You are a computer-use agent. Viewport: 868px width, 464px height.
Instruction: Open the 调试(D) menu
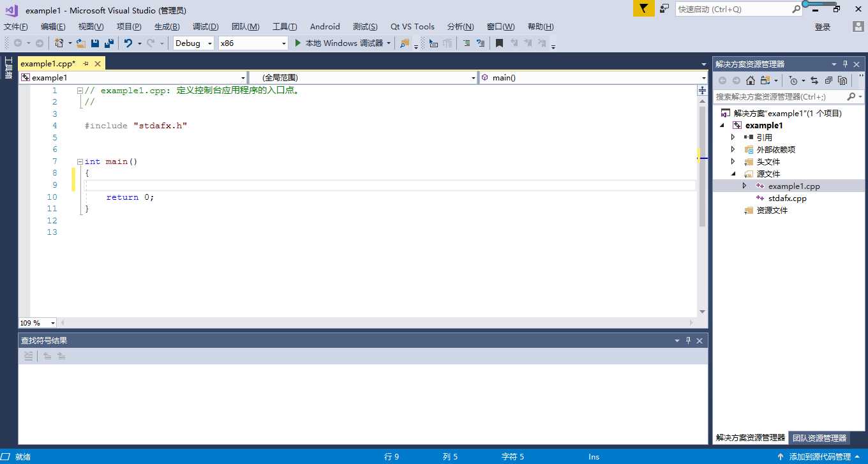click(x=206, y=27)
